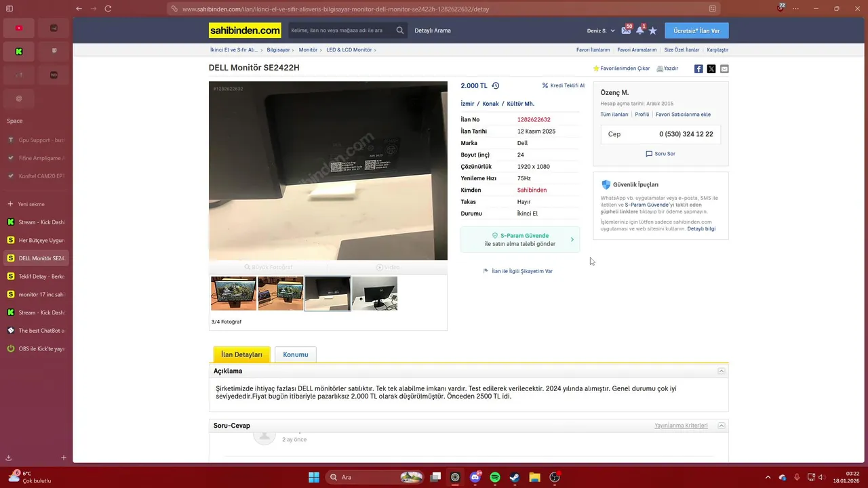Screen dimensions: 868x488
Task: Click Soru Sor button
Action: (x=660, y=154)
